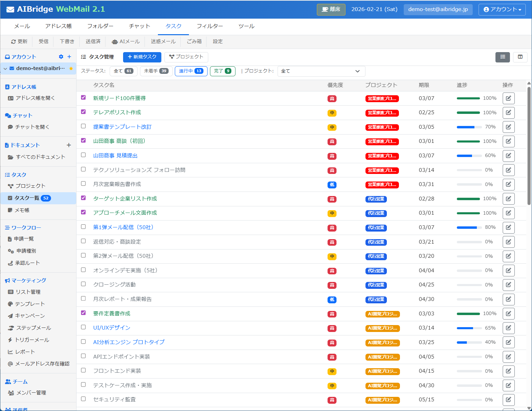Create a task with 新規タスク button

click(142, 57)
